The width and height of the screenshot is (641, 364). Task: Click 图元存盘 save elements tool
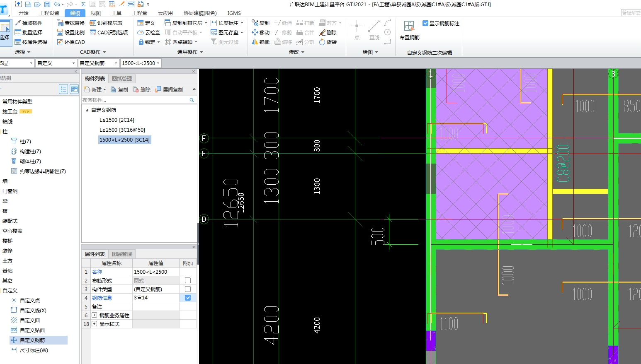227,32
